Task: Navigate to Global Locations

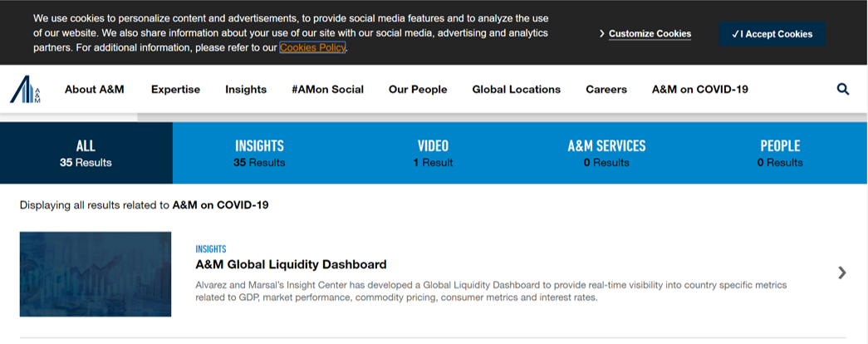Action: pos(516,90)
